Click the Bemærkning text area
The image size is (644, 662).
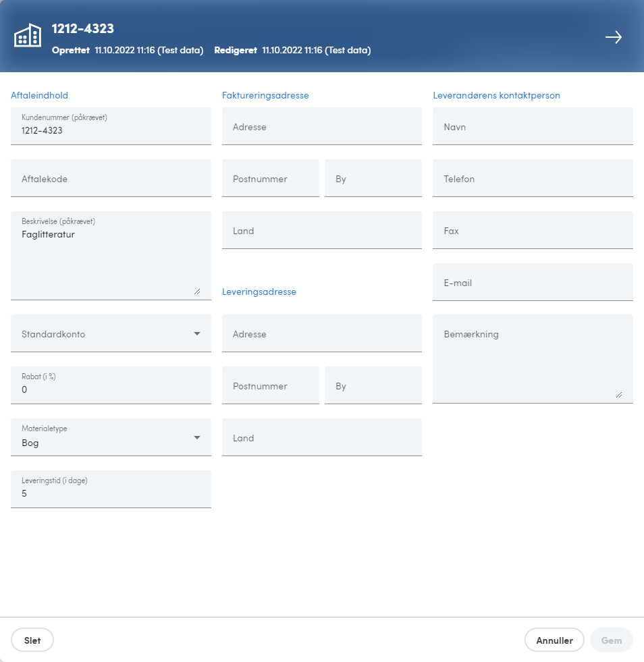533,359
